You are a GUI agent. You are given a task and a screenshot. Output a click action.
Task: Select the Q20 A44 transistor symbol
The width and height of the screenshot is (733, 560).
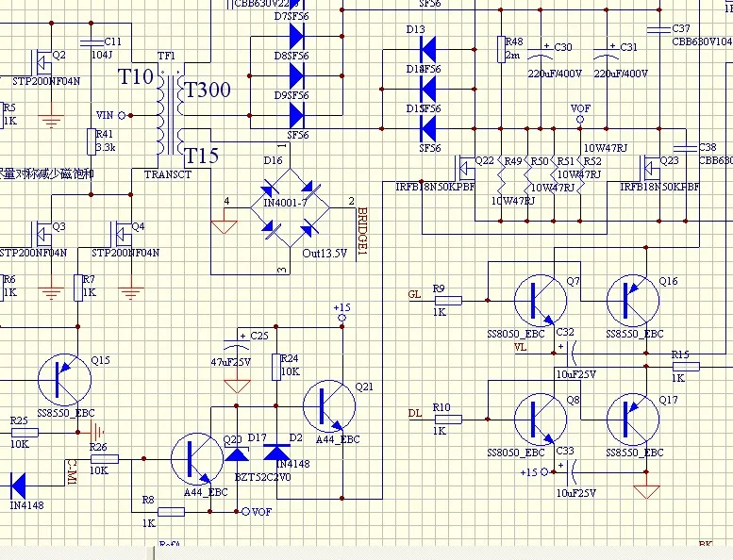[x=197, y=459]
